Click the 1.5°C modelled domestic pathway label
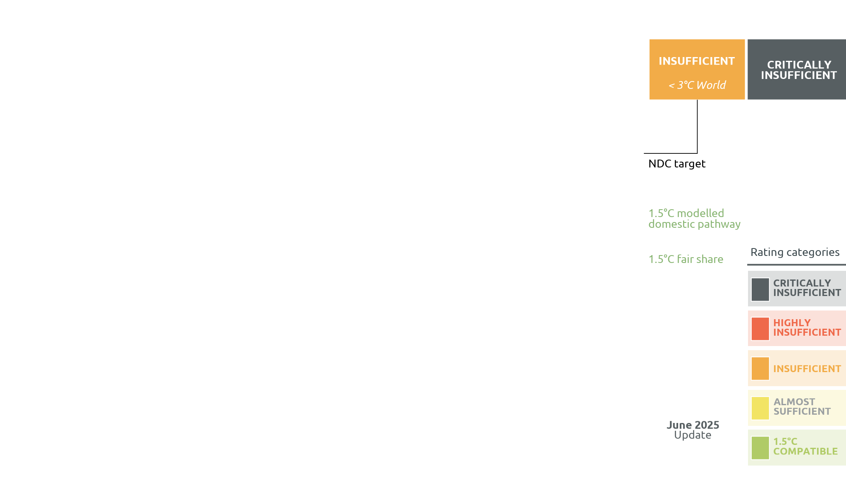 [694, 219]
